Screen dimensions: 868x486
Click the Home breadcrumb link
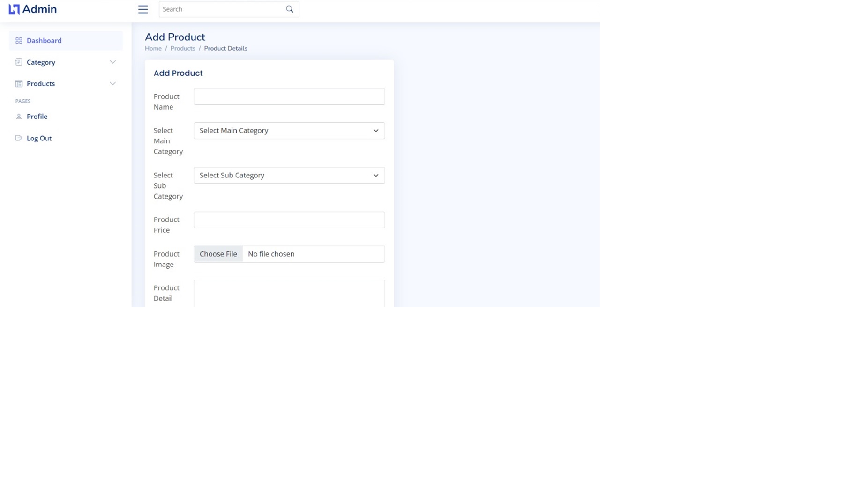coord(153,48)
